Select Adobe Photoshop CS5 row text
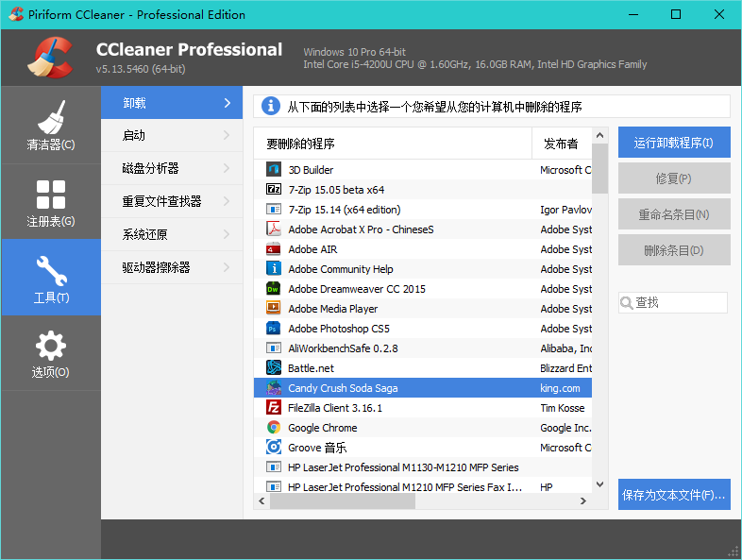 (339, 329)
